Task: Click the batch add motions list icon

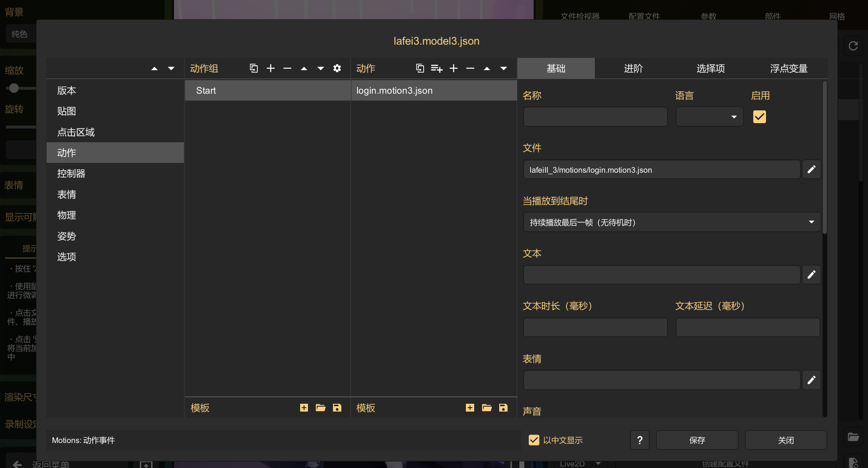Action: [x=436, y=68]
